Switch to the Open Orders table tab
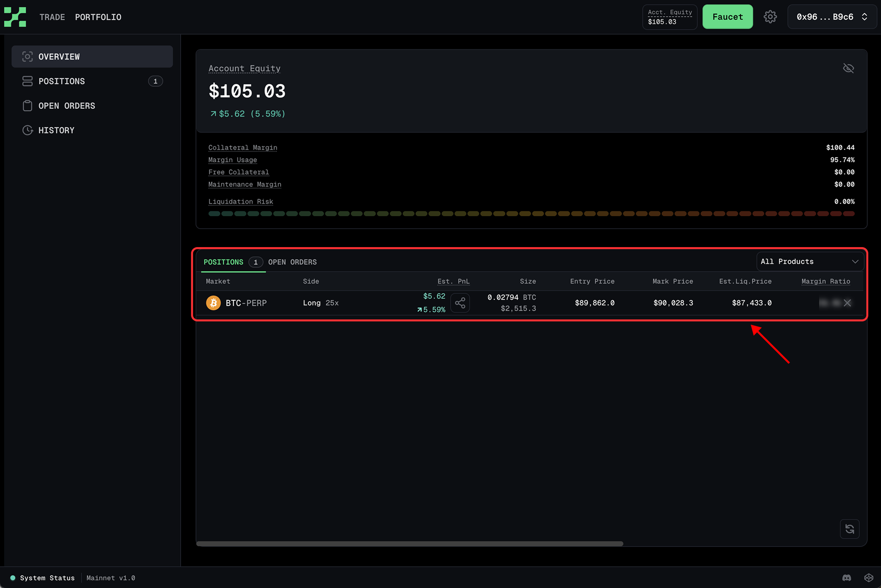Image resolution: width=881 pixels, height=588 pixels. pyautogui.click(x=292, y=262)
